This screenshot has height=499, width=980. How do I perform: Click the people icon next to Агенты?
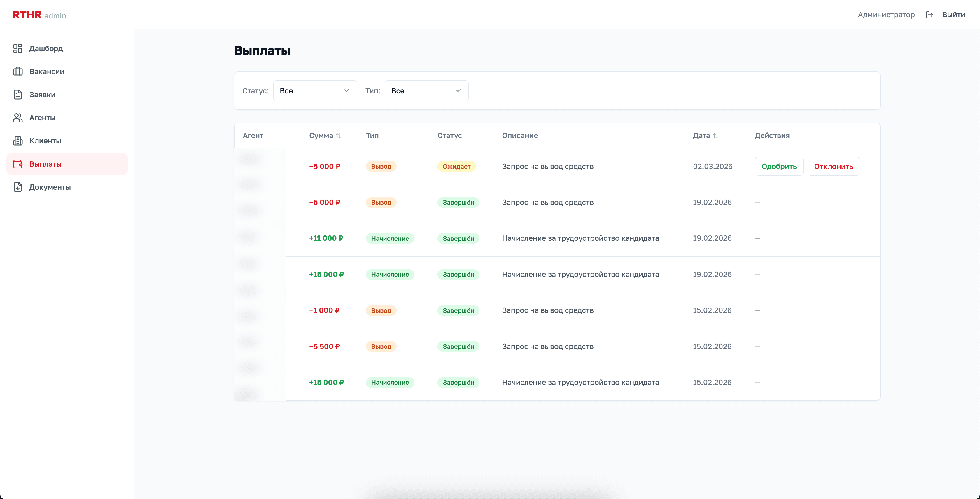coord(17,118)
